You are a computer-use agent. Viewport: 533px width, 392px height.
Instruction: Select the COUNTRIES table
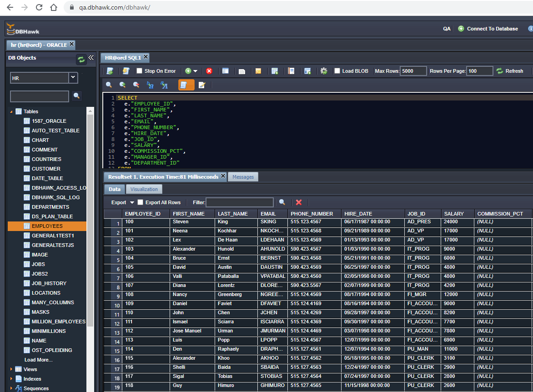(x=46, y=159)
